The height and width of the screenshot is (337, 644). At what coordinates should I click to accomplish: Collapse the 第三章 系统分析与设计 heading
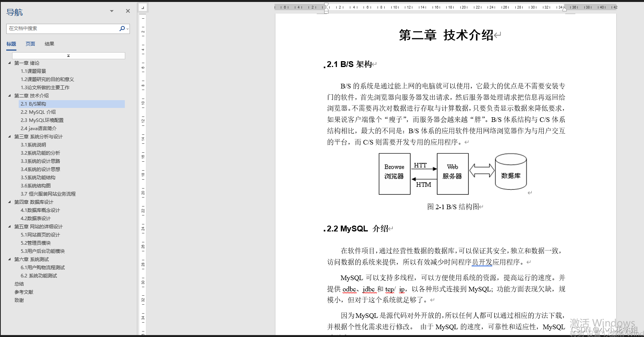[10, 136]
